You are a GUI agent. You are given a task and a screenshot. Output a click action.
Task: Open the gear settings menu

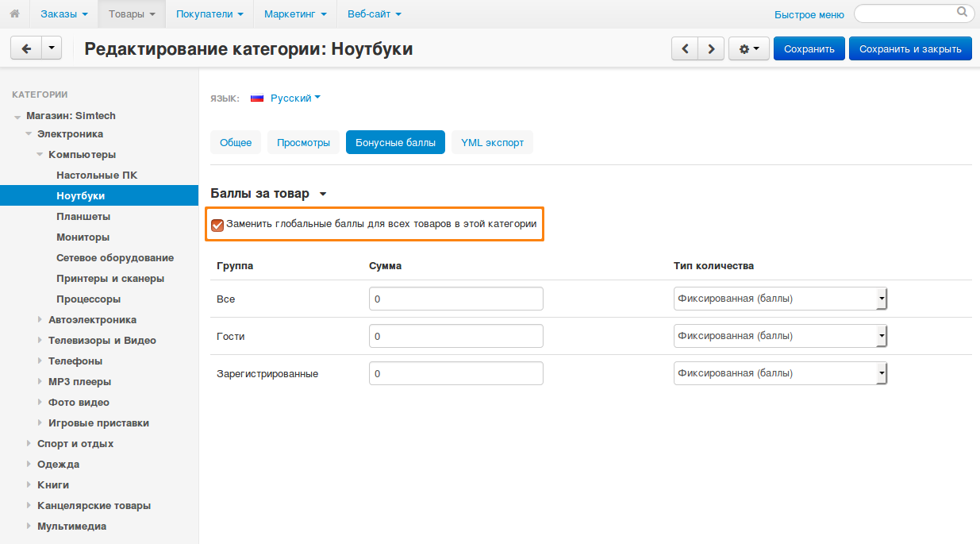(x=748, y=48)
